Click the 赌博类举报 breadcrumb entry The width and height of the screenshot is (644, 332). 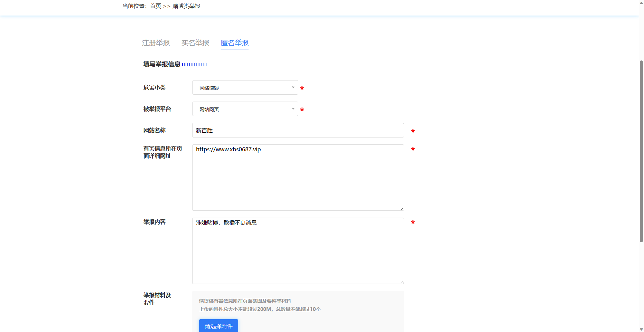[186, 6]
